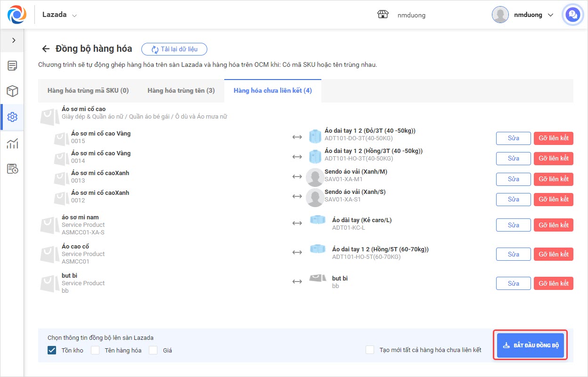
Task: Open the Lazada channel dropdown
Action: tap(59, 15)
